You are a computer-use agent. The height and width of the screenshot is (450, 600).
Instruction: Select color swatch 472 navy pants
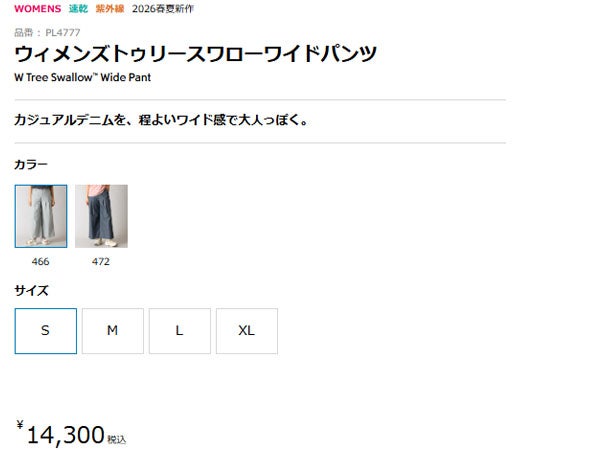[x=101, y=216]
